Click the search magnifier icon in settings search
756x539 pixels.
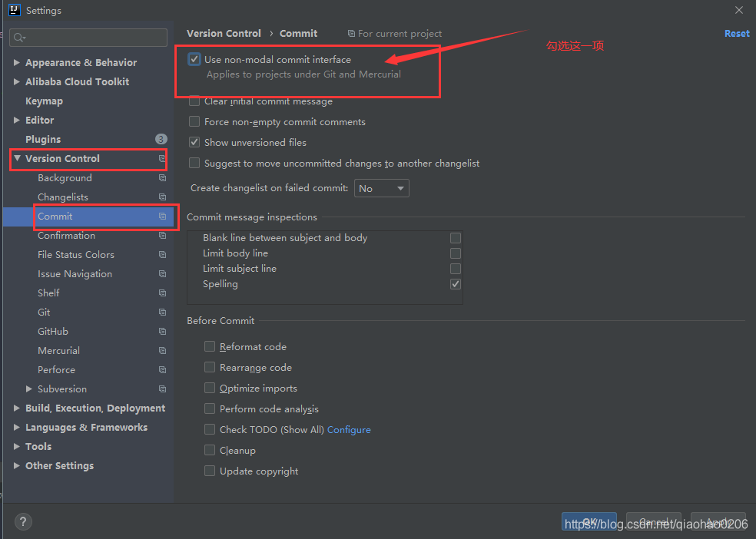(17, 37)
